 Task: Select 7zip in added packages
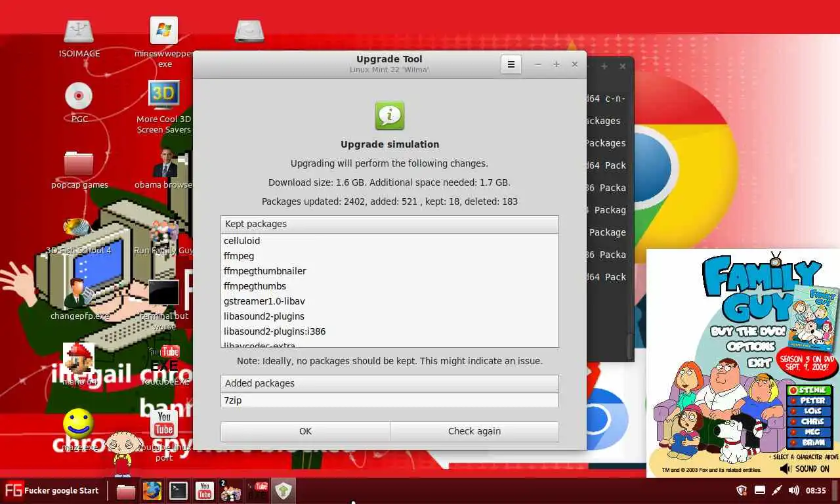(390, 400)
